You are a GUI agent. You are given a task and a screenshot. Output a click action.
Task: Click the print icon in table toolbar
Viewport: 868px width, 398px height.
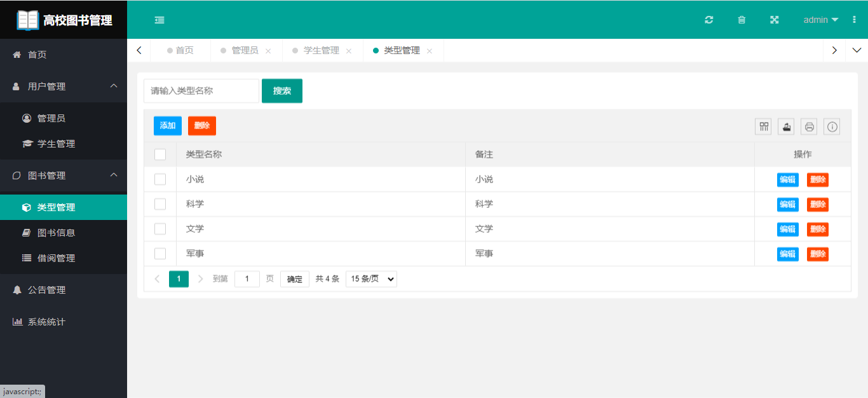click(809, 127)
